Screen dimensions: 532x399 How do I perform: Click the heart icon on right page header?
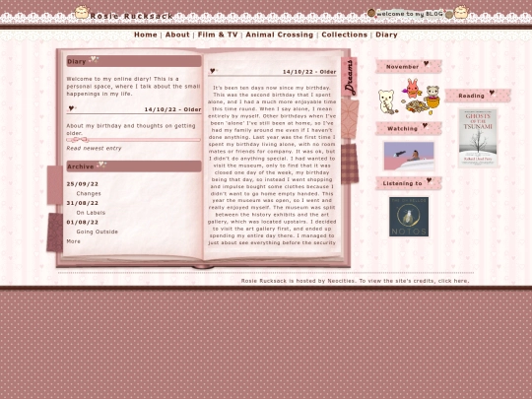213,71
